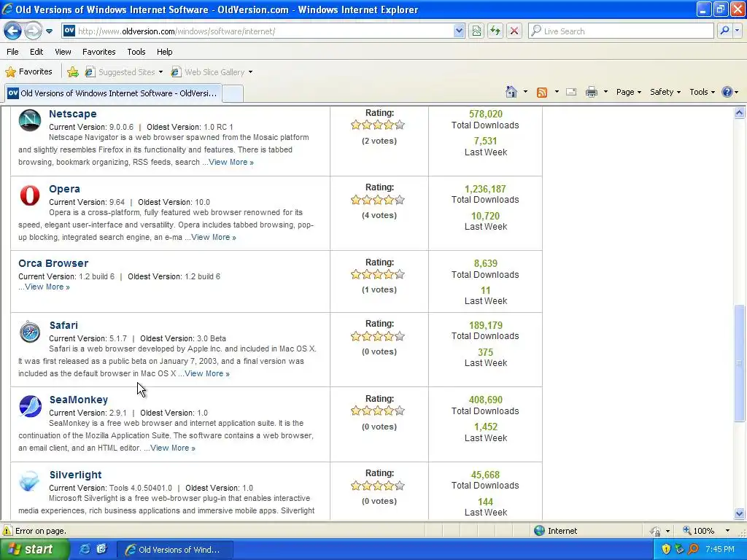Open the Favorites menu
The width and height of the screenshot is (747, 560).
98,52
